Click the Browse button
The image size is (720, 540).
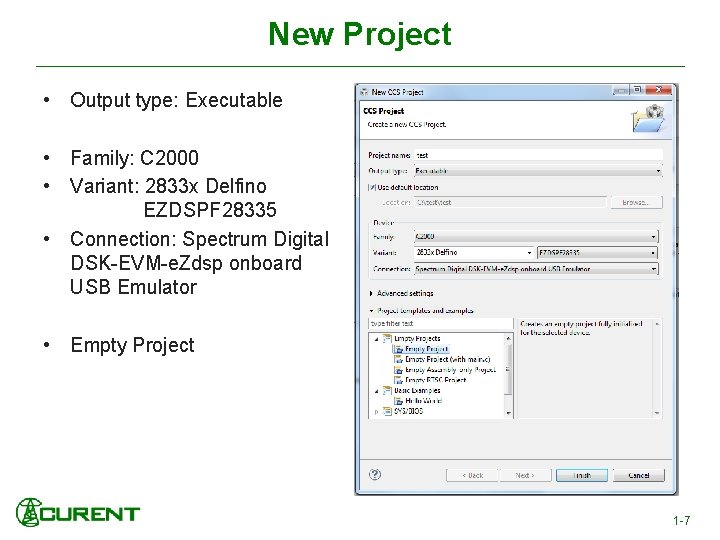(636, 202)
